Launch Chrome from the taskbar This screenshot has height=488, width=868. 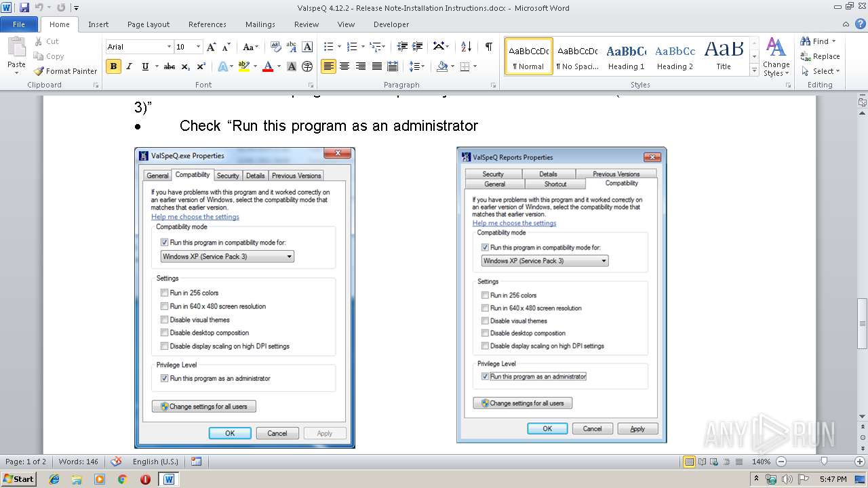click(x=122, y=479)
